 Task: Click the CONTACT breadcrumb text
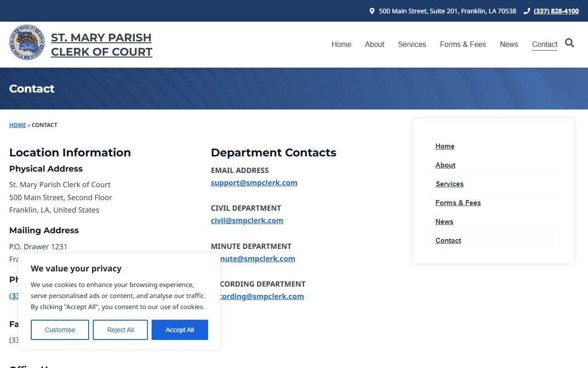45,125
